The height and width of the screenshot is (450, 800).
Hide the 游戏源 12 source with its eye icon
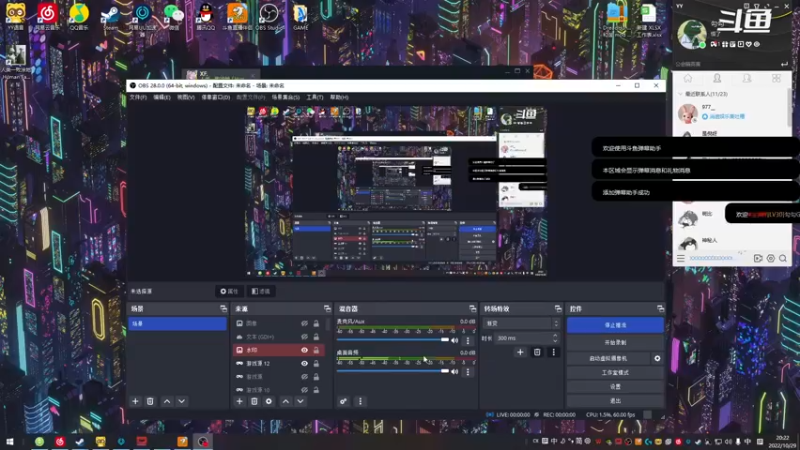point(305,363)
